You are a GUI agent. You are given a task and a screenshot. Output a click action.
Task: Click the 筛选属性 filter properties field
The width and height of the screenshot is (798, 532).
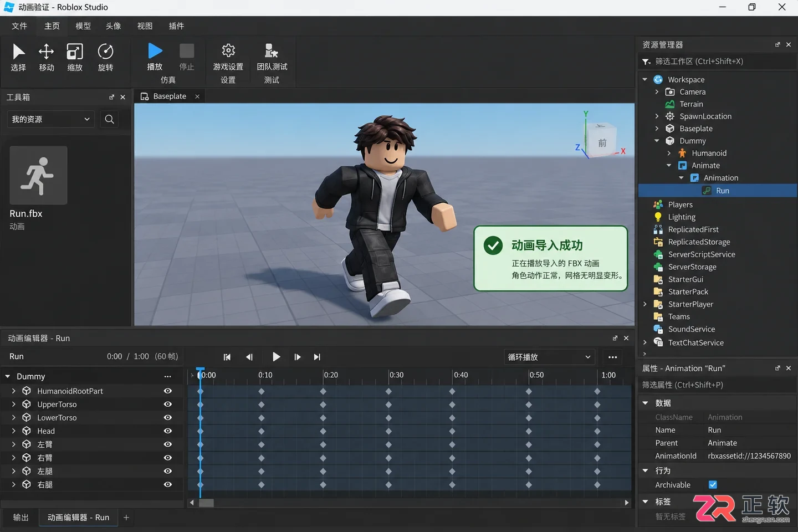pyautogui.click(x=718, y=385)
